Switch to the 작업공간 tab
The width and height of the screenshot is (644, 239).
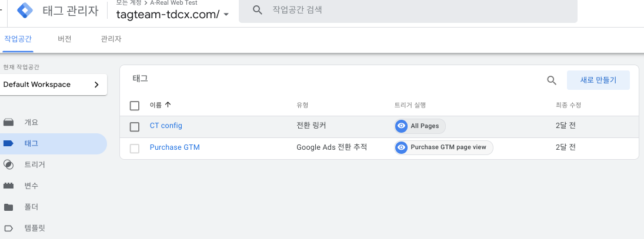point(18,39)
